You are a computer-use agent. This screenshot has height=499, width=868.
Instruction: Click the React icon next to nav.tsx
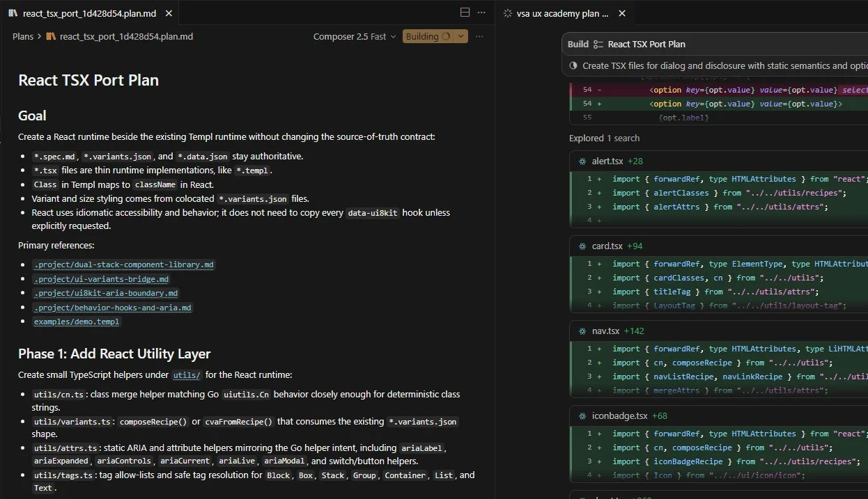click(582, 331)
